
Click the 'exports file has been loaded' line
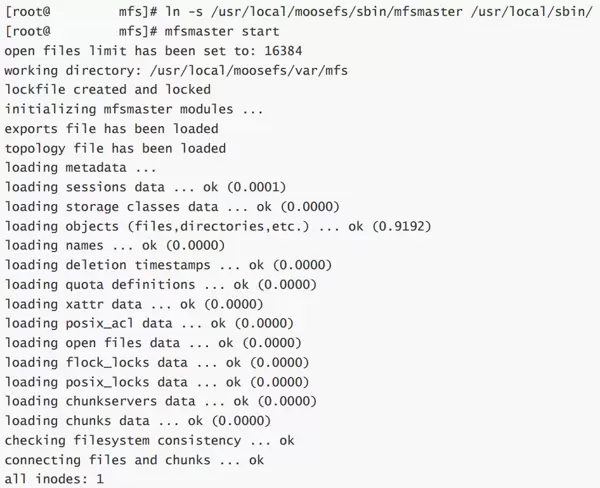(x=111, y=128)
